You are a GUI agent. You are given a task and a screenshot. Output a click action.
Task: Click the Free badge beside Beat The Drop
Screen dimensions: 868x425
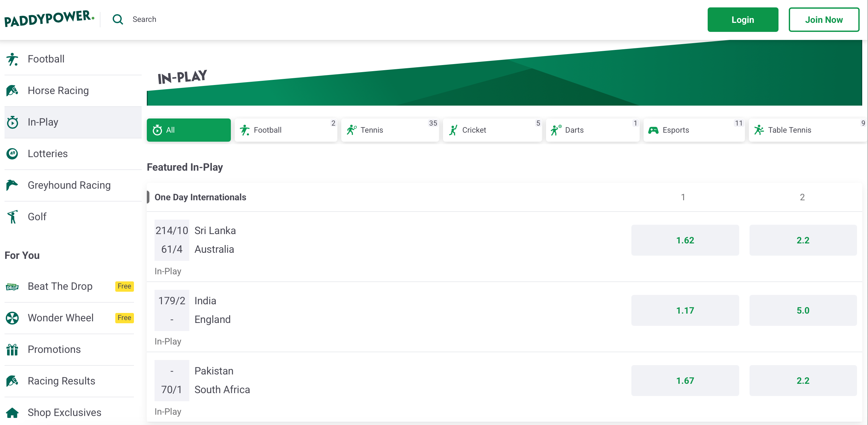(124, 287)
